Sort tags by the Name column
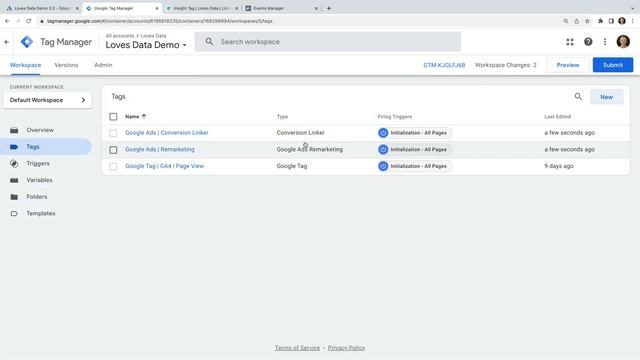Viewport: 640px width, 360px height. [x=136, y=117]
